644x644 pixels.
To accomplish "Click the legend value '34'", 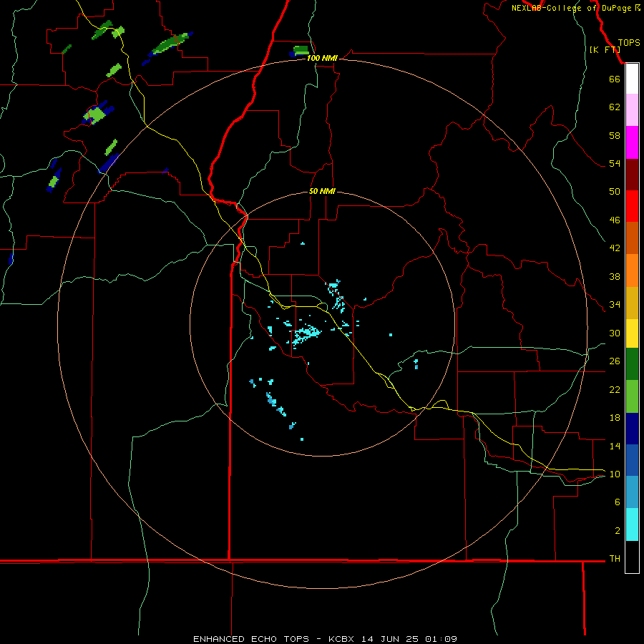I will pyautogui.click(x=615, y=304).
